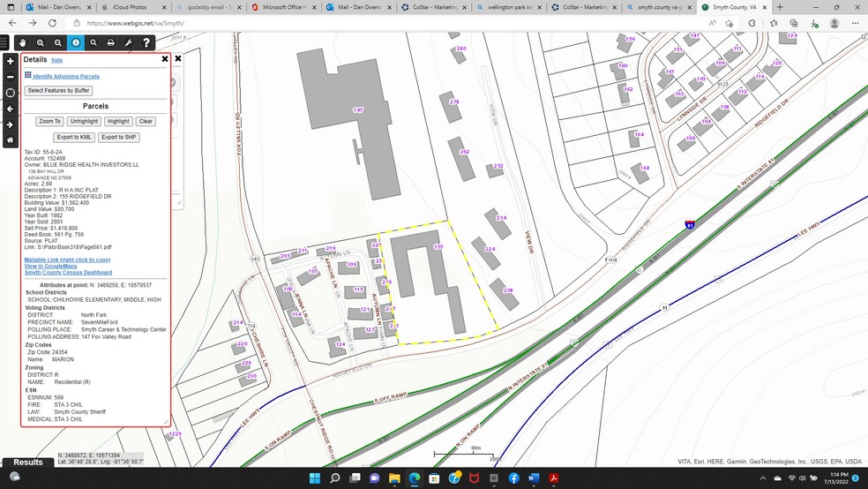Zoom in with the plus button
Screen dimensions: 868x489
(x=10, y=61)
